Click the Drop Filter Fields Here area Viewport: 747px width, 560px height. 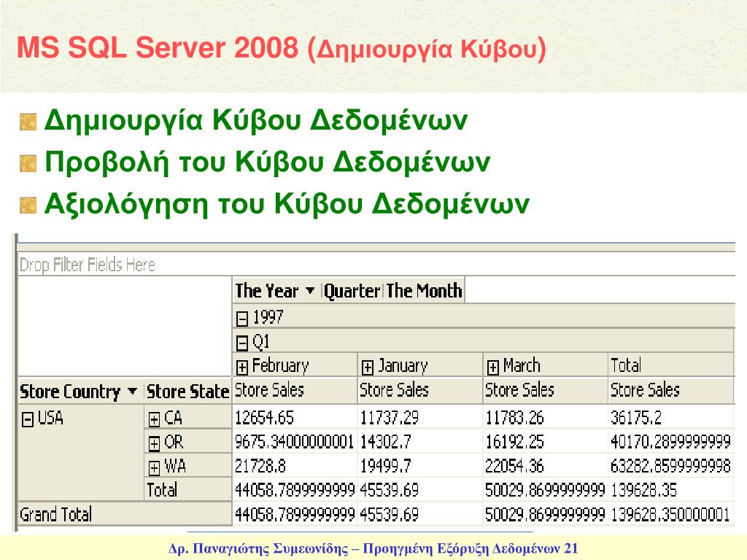coord(376,264)
